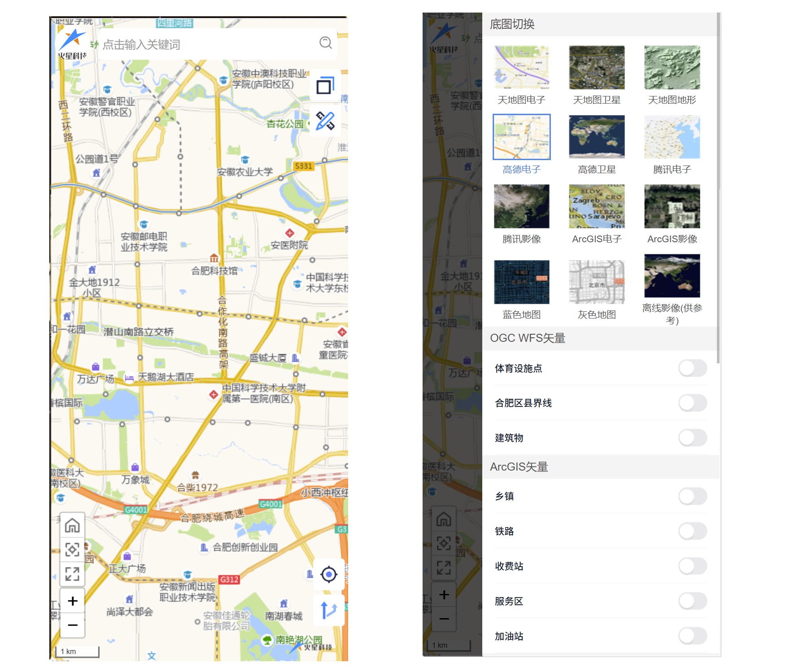Click the 合肥创新创业园 map label

point(245,547)
